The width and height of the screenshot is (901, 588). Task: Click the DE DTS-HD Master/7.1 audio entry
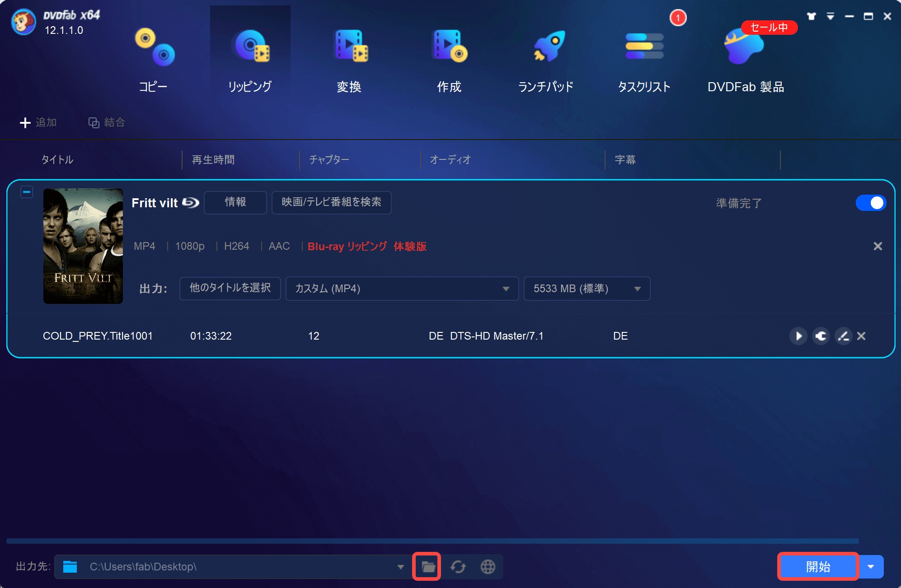(x=486, y=336)
